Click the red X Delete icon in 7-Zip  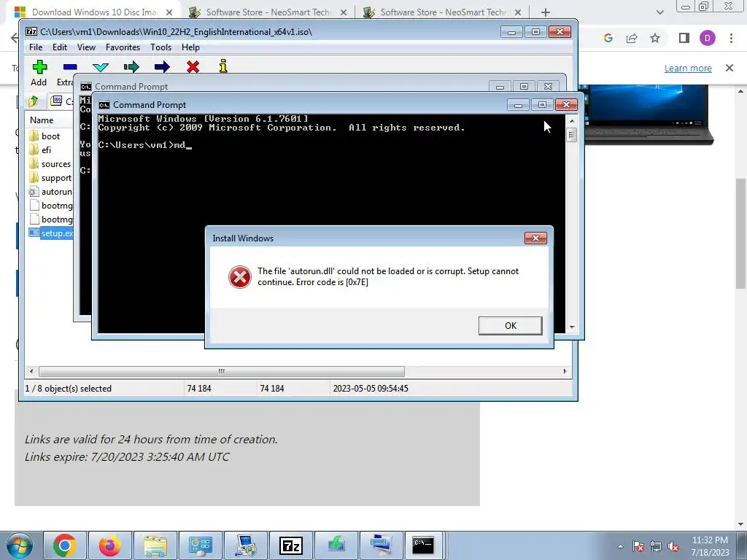click(193, 66)
